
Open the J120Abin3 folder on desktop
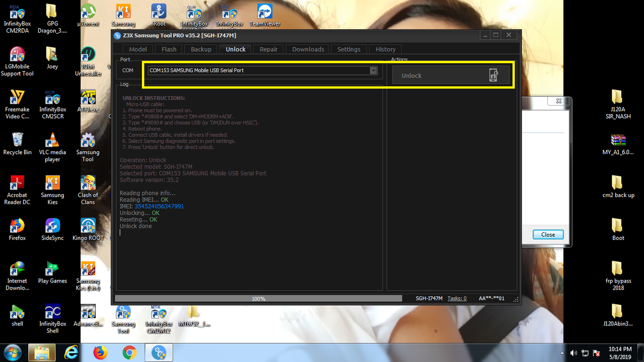(618, 315)
